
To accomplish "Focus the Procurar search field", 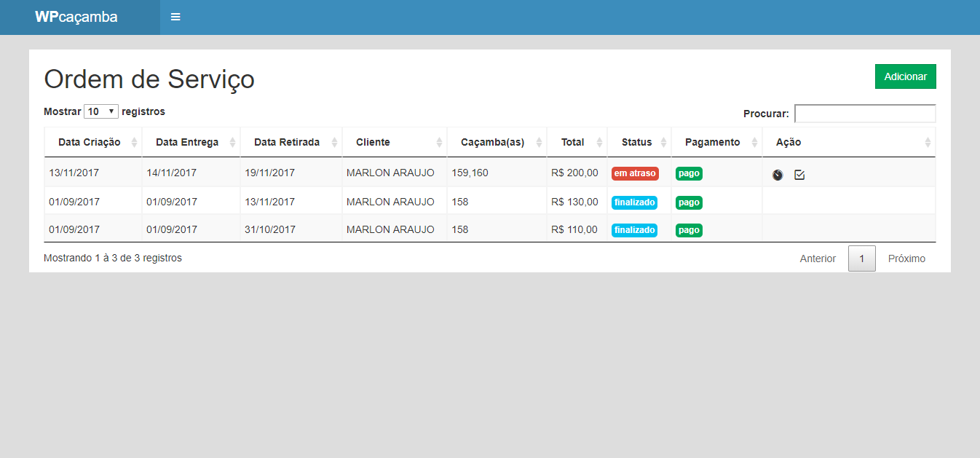I will [865, 114].
